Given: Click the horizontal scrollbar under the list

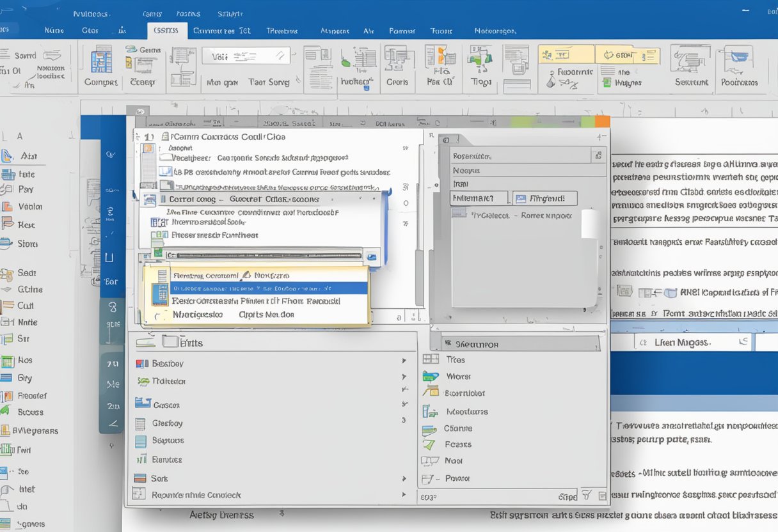Looking at the screenshot, I should (x=266, y=255).
